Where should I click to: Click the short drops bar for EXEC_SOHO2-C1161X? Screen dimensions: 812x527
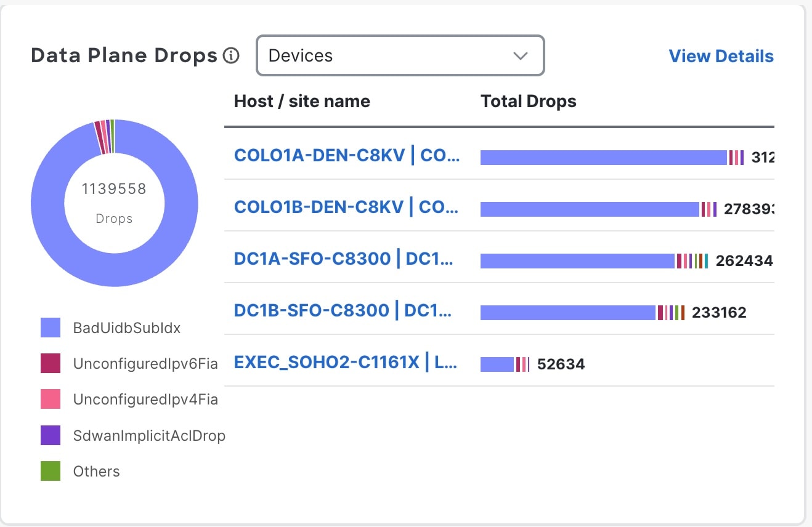tap(497, 364)
